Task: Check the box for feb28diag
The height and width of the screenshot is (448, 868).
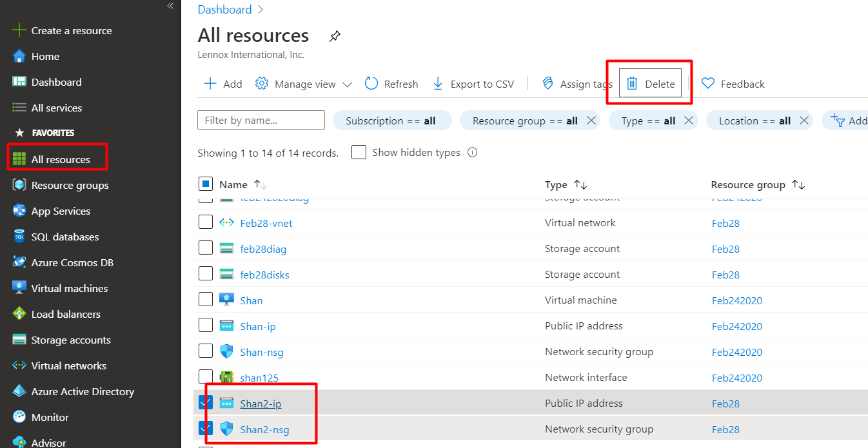Action: pos(206,248)
